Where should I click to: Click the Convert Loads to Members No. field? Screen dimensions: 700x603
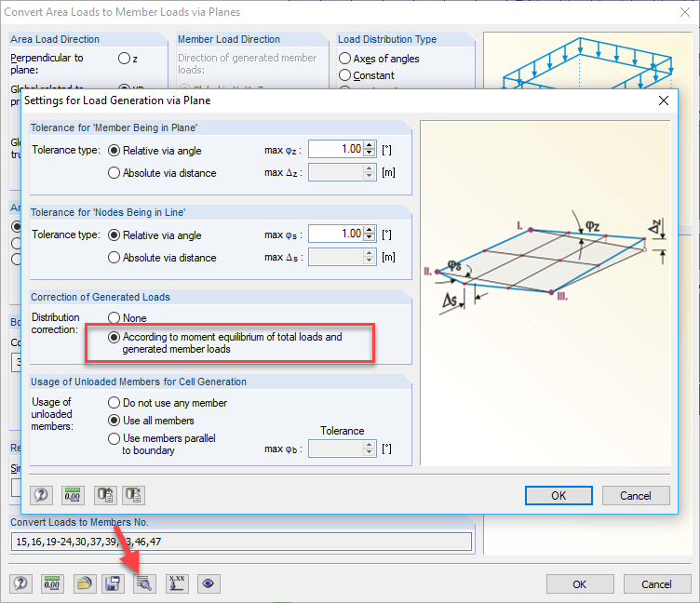(241, 542)
